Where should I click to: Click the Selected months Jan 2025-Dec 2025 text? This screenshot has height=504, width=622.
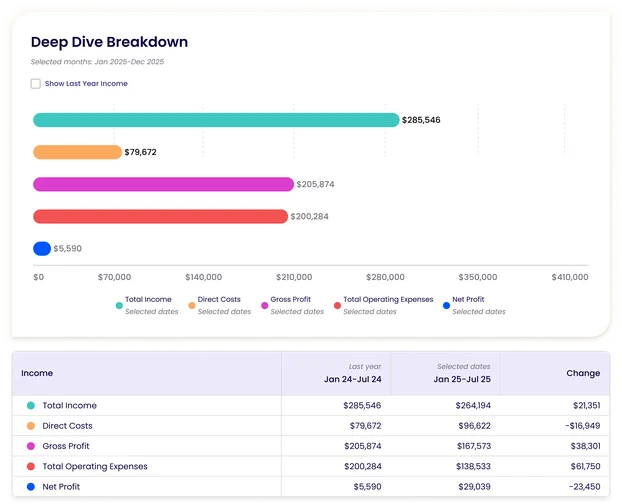(97, 62)
